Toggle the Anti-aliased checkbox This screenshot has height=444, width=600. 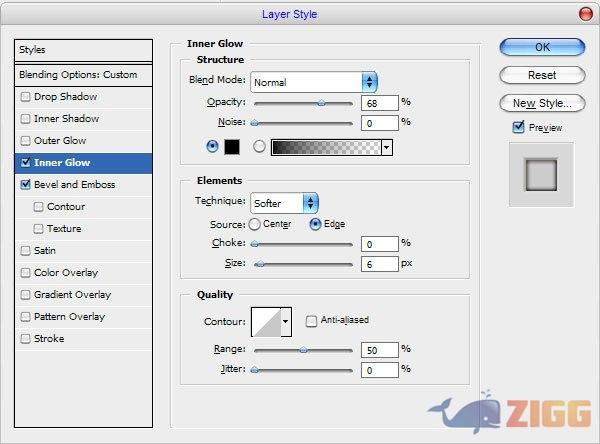pyautogui.click(x=312, y=321)
